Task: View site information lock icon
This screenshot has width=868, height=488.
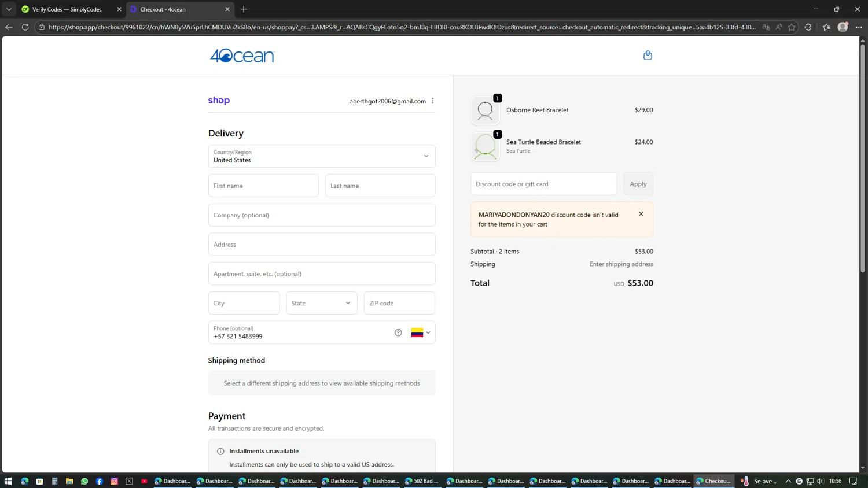Action: (42, 27)
